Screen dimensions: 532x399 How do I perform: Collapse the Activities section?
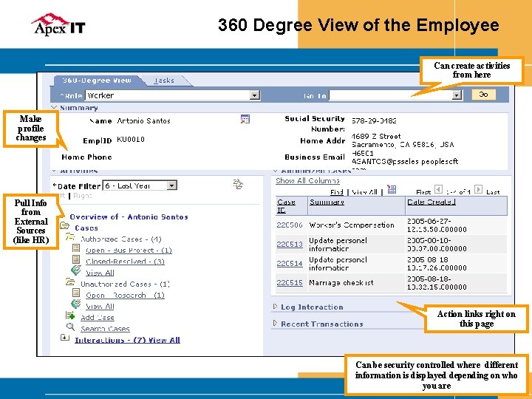54,171
